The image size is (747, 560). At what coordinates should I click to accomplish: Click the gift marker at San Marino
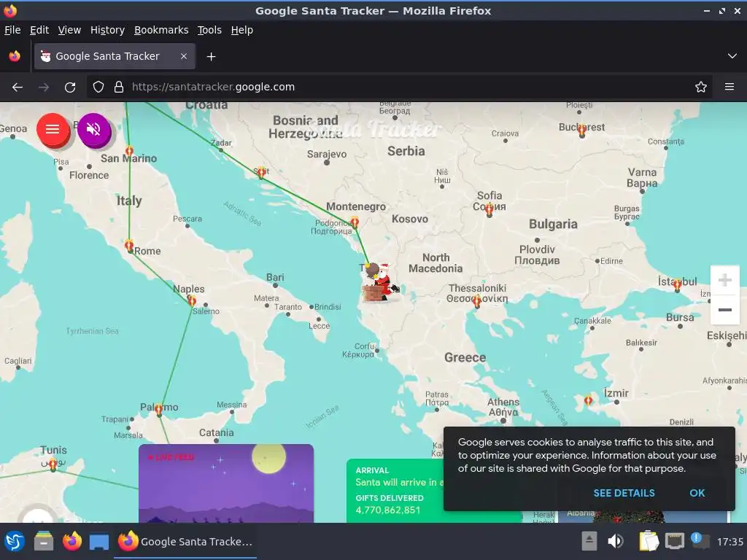(x=129, y=151)
